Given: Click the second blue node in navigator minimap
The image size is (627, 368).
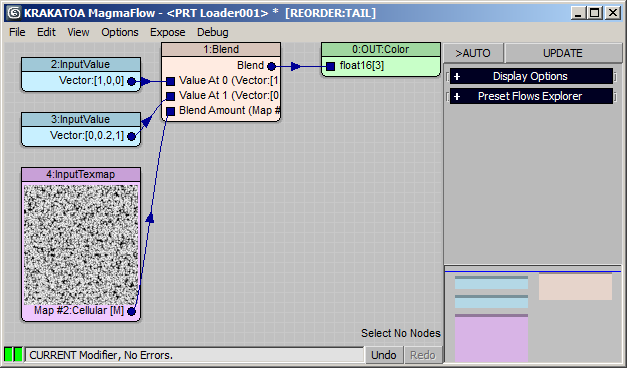Looking at the screenshot, I should point(491,302).
